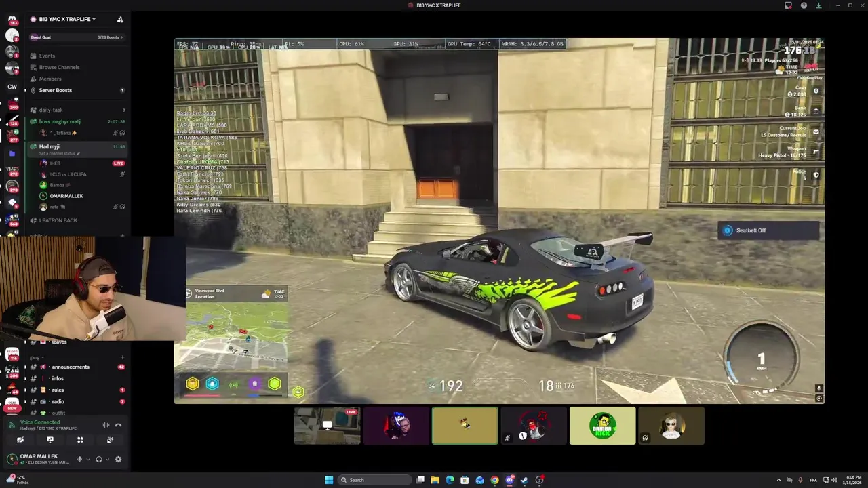
Task: Toggle microphone mute in user panel
Action: (79, 459)
